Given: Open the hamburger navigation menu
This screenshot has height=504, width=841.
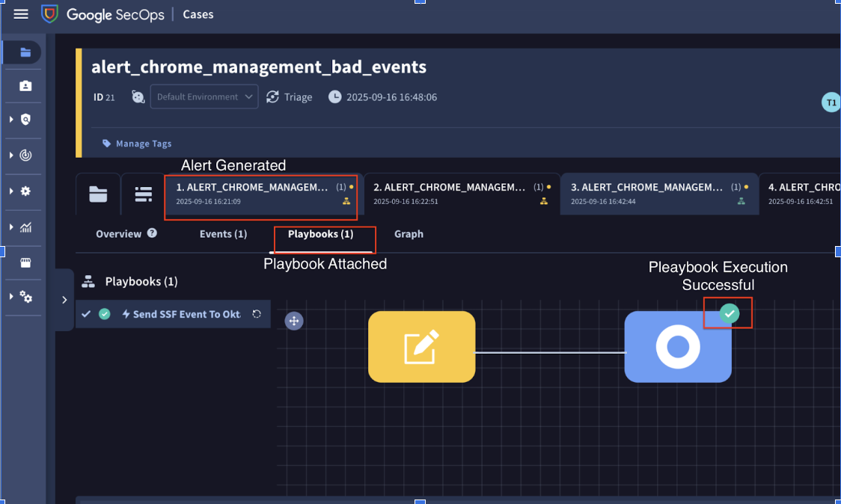Looking at the screenshot, I should tap(21, 14).
